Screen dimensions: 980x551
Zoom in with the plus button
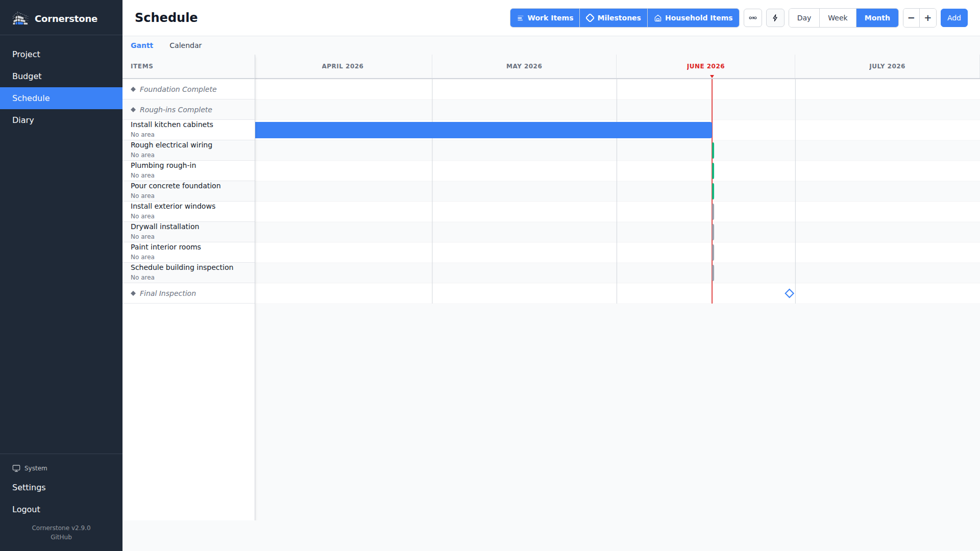pos(928,18)
